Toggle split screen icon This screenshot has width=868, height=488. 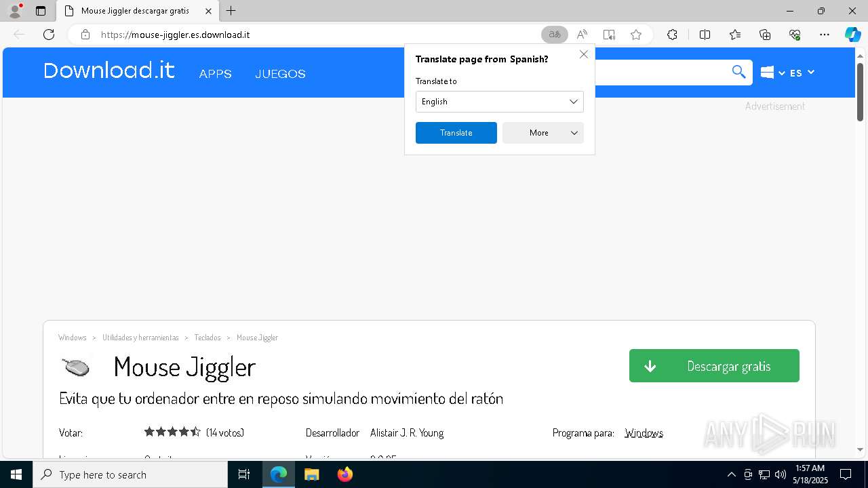point(705,35)
